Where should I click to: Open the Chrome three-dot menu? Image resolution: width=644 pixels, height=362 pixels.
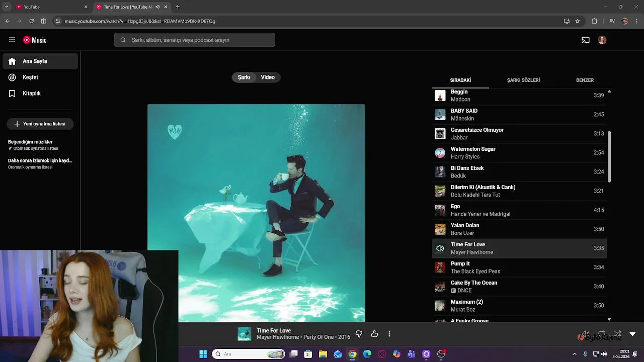pyautogui.click(x=636, y=21)
